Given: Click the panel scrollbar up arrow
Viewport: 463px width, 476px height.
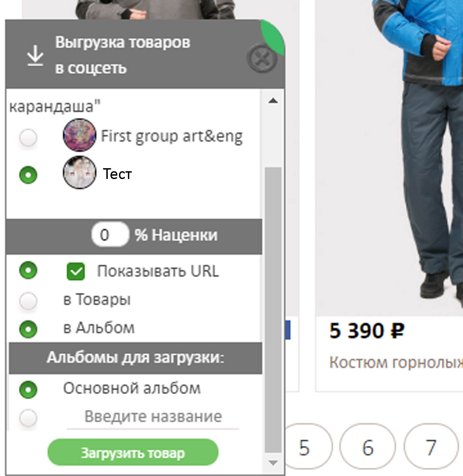Looking at the screenshot, I should tap(273, 101).
